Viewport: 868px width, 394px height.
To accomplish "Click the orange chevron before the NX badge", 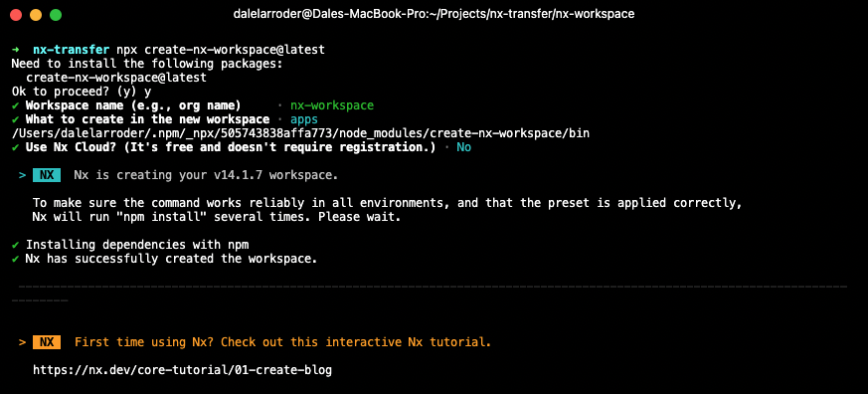I will [x=22, y=342].
